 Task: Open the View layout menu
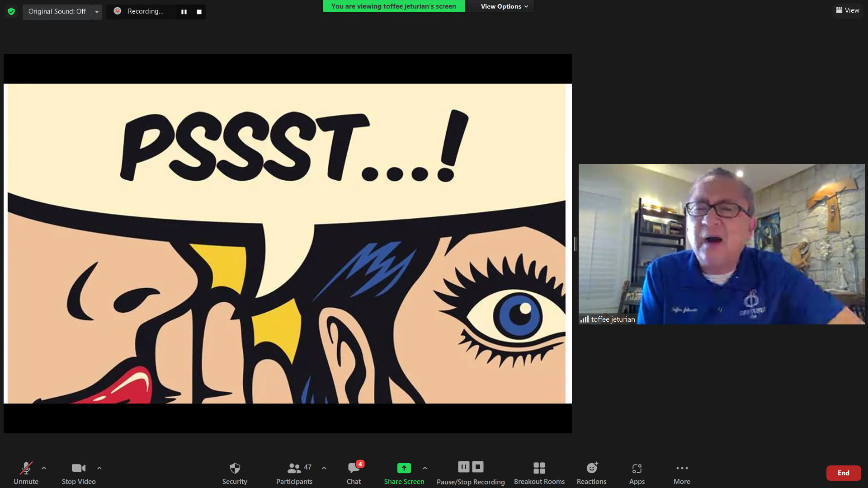(x=848, y=10)
